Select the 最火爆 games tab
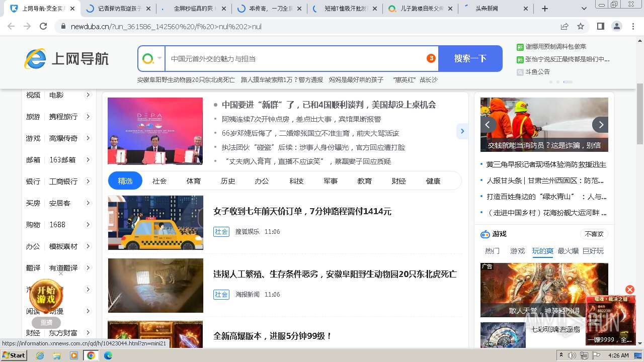This screenshot has height=362, width=644. tap(568, 251)
